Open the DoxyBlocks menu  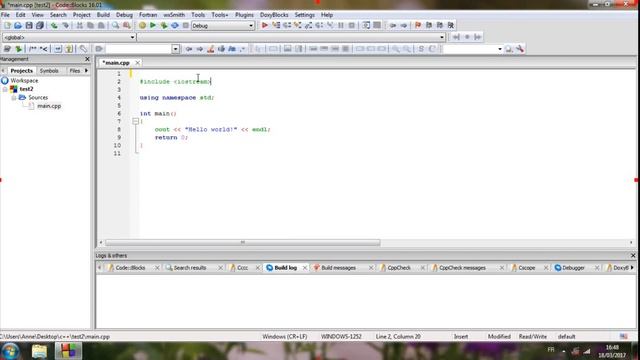[x=274, y=15]
